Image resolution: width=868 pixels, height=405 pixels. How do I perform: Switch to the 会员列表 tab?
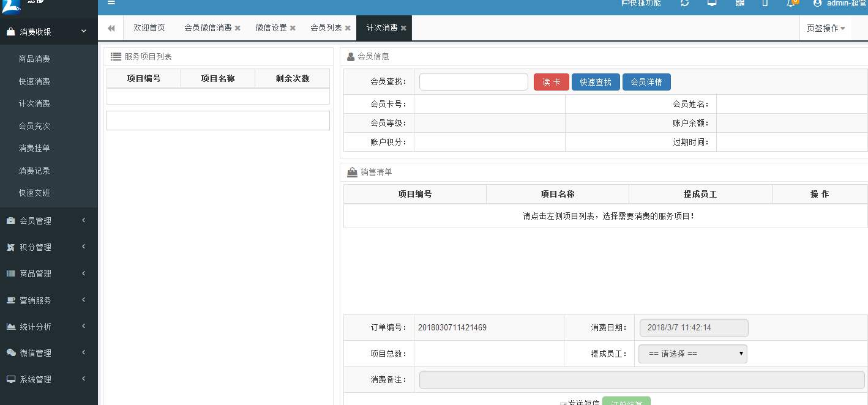click(x=326, y=28)
